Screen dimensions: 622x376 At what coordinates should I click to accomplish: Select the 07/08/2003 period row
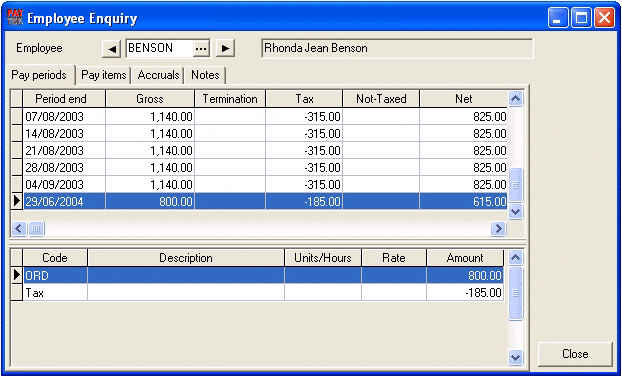[259, 117]
